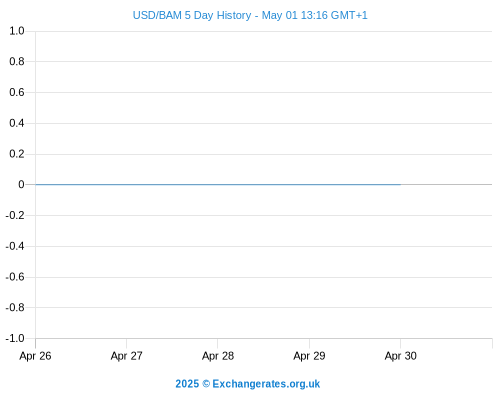Click the 0 y-axis label
Viewport: 495px width, 400px height.
(21, 184)
